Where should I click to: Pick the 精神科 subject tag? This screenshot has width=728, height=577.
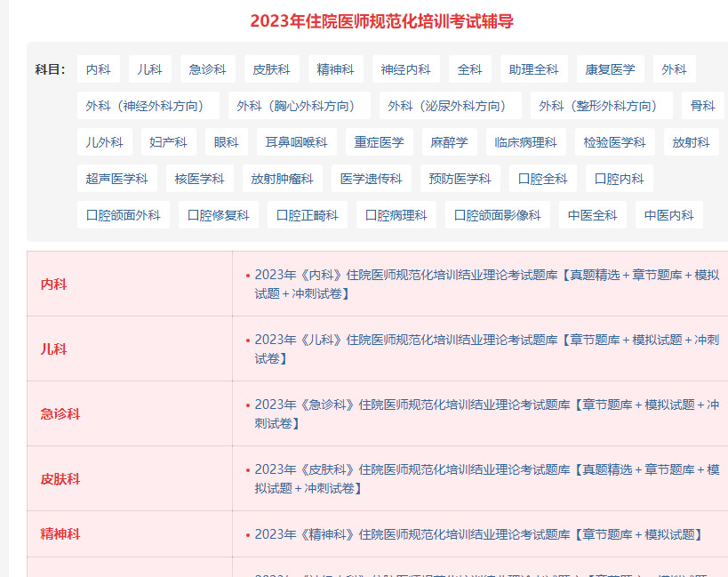336,69
